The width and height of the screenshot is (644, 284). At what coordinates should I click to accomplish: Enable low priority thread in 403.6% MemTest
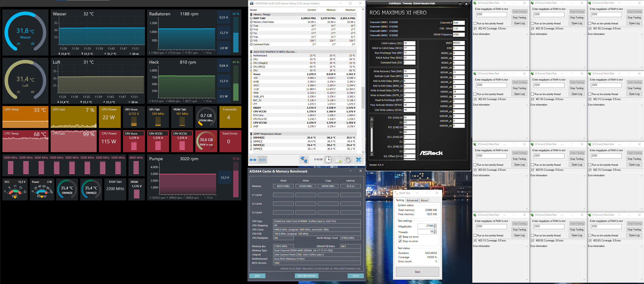click(x=590, y=236)
